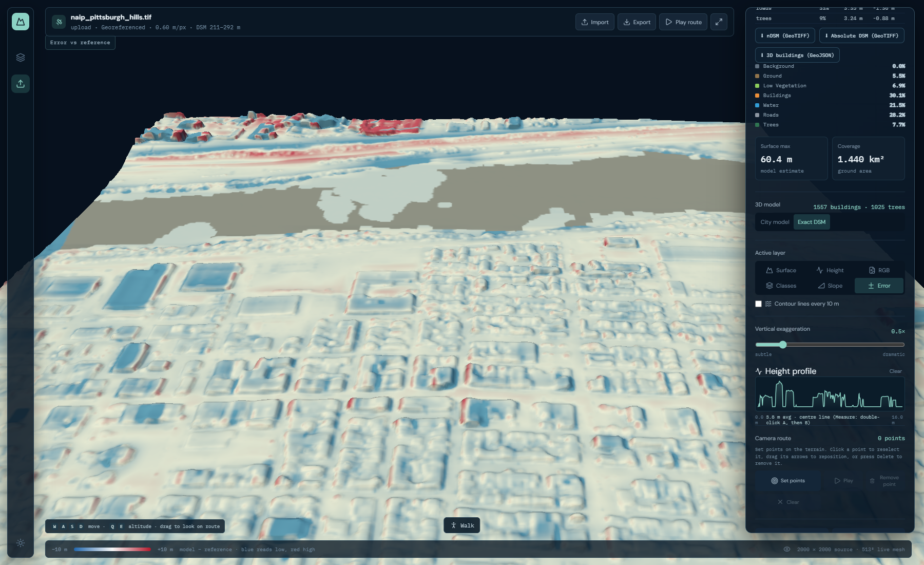Click the mountain logo icon in sidebar

click(x=21, y=22)
